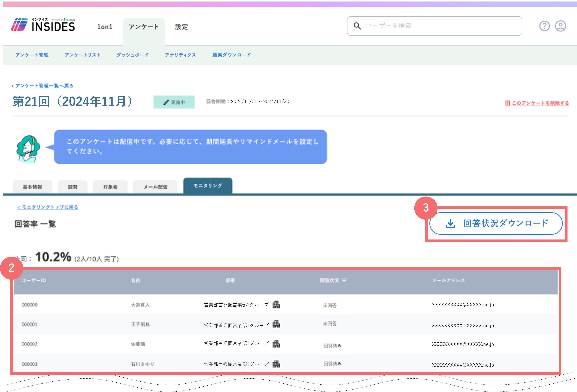This screenshot has width=577, height=392.
Task: Click the department text in row 000002
Action: click(236, 343)
